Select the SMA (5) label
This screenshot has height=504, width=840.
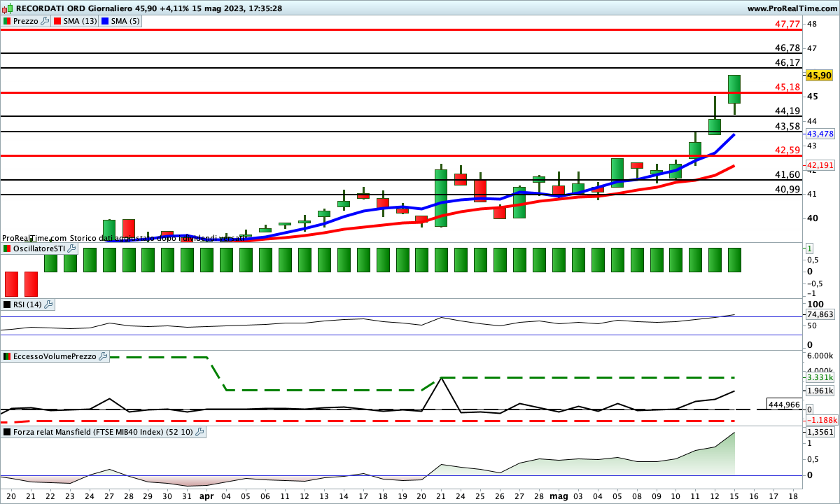125,21
